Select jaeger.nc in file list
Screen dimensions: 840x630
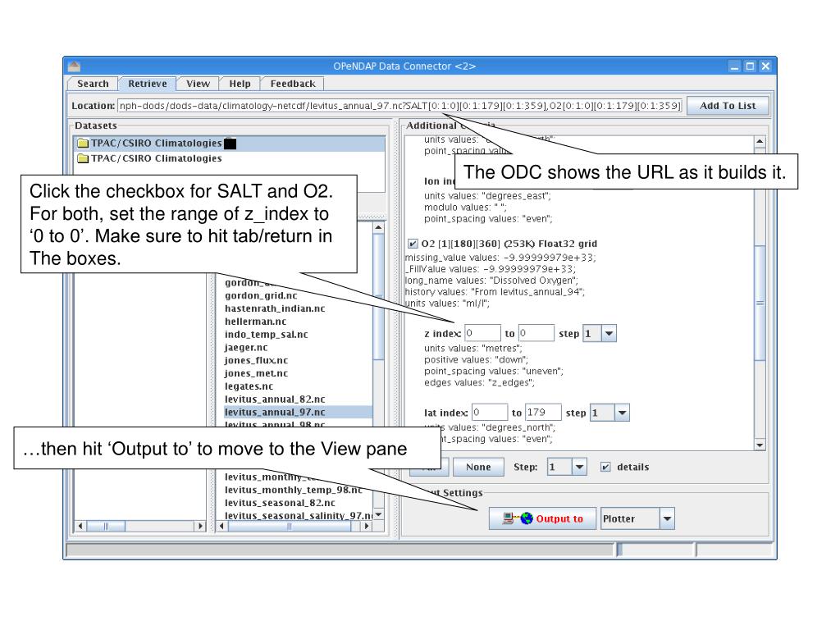click(246, 347)
